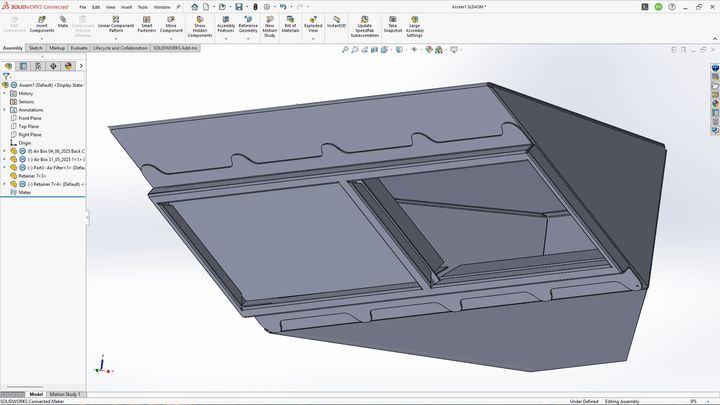Open Large Assembly Settings
720x405 pixels.
click(x=414, y=21)
